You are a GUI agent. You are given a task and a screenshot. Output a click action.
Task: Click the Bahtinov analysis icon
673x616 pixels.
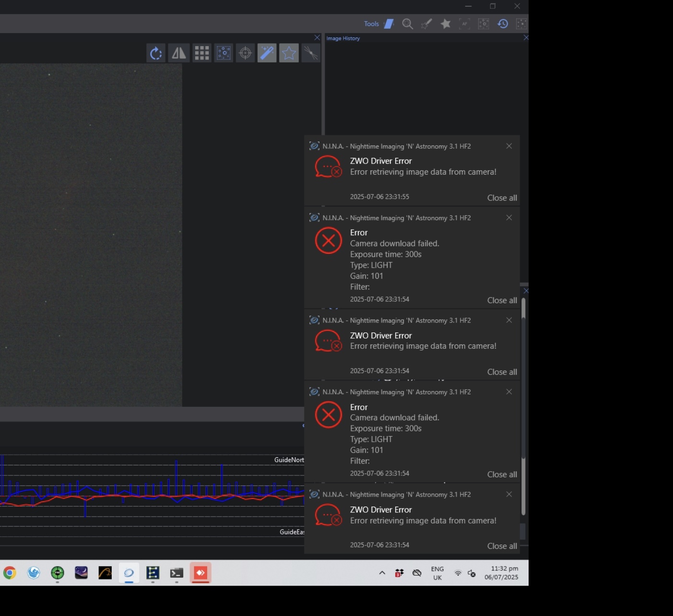pos(311,53)
